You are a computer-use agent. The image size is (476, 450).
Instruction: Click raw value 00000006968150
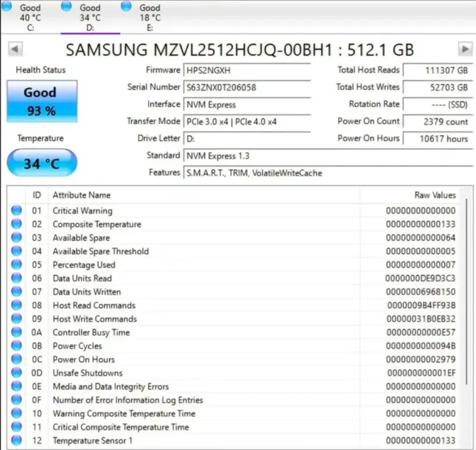421,292
